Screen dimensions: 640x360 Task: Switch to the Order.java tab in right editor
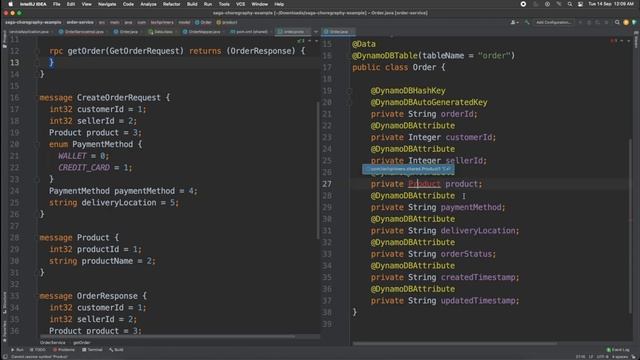coord(338,31)
